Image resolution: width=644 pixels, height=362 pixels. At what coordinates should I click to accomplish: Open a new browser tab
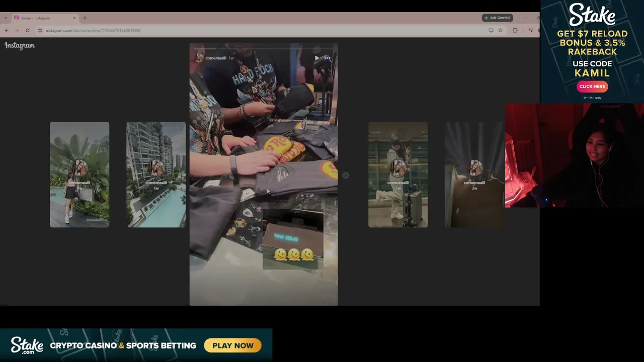click(x=85, y=18)
